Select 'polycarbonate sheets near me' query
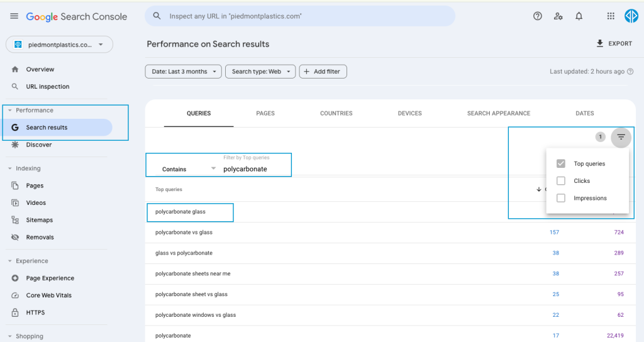644x342 pixels. pyautogui.click(x=192, y=273)
